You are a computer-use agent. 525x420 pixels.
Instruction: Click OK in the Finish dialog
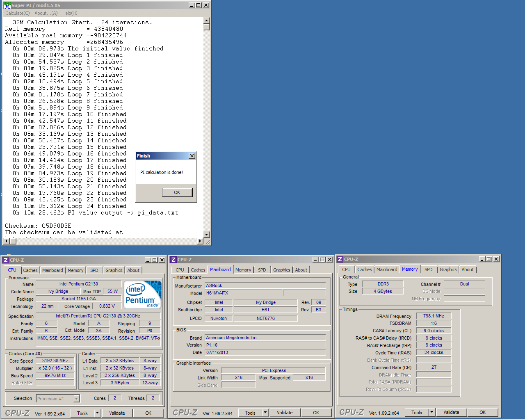click(177, 192)
